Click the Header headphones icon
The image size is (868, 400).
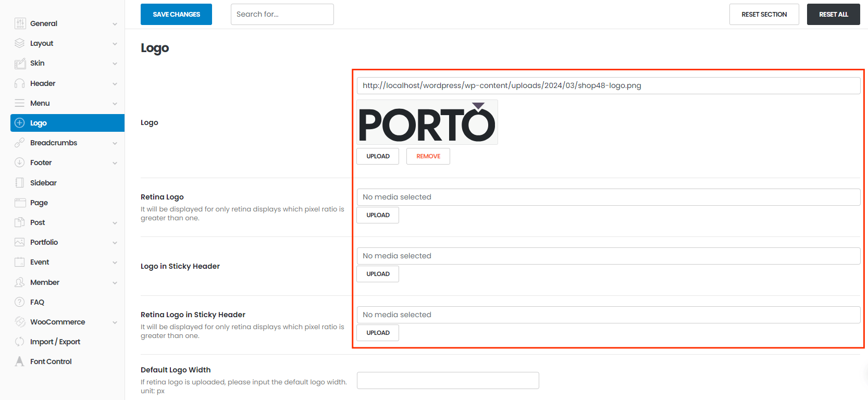click(20, 83)
